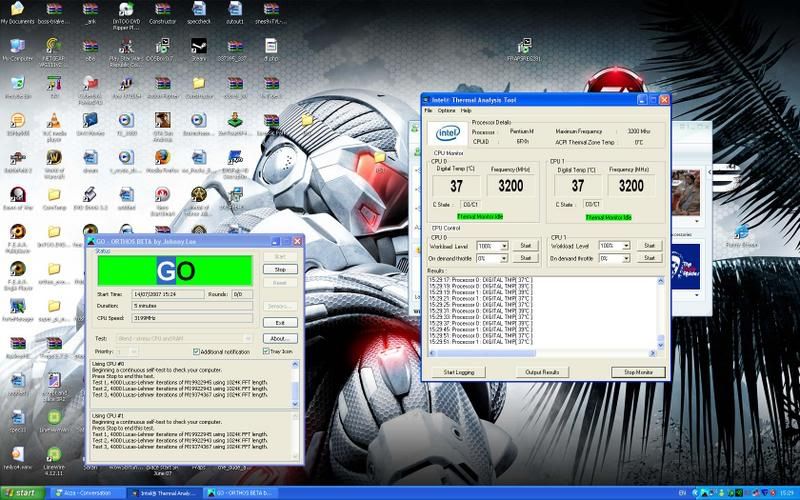
Task: Toggle the Additional notification checkbox
Action: (197, 351)
